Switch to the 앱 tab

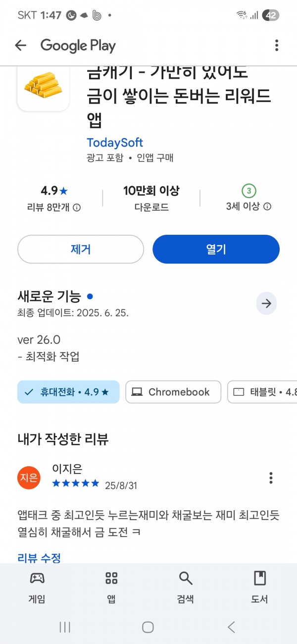(111, 587)
